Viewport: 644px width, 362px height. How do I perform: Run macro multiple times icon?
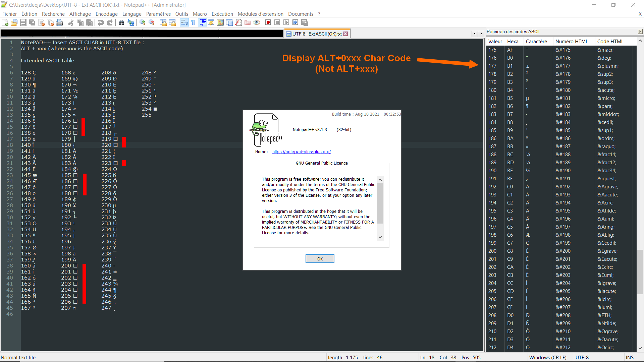pos(295,22)
